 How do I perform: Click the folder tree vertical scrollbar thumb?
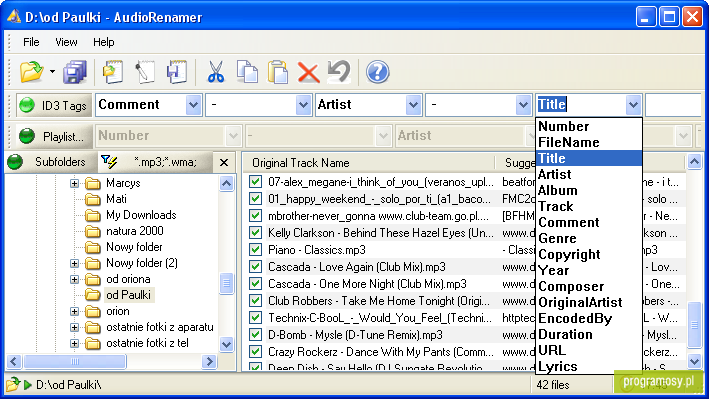coord(227,283)
